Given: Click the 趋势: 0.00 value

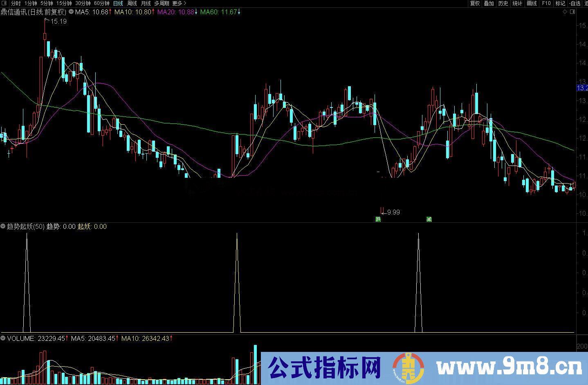Looking at the screenshot, I should 61,226.
